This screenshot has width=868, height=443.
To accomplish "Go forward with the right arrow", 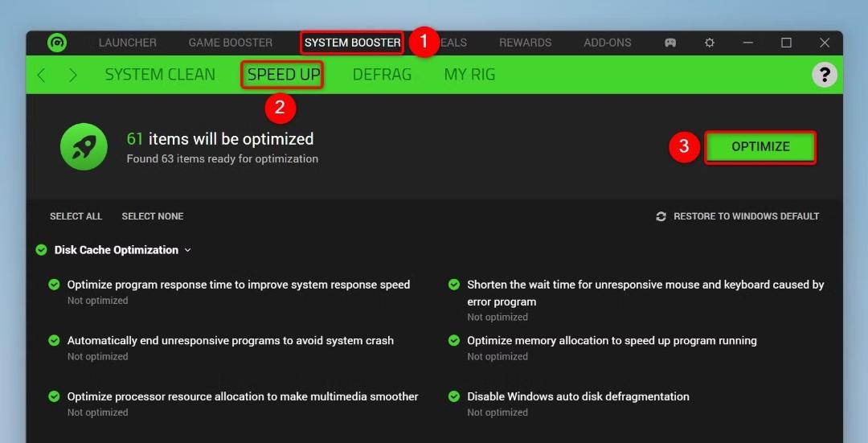I will [72, 75].
